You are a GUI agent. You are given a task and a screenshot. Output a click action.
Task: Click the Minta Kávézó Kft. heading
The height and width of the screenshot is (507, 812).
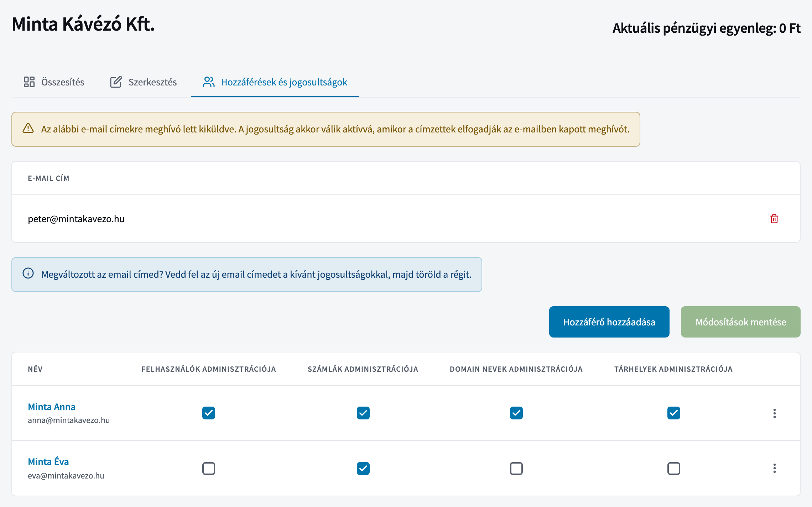coord(83,24)
